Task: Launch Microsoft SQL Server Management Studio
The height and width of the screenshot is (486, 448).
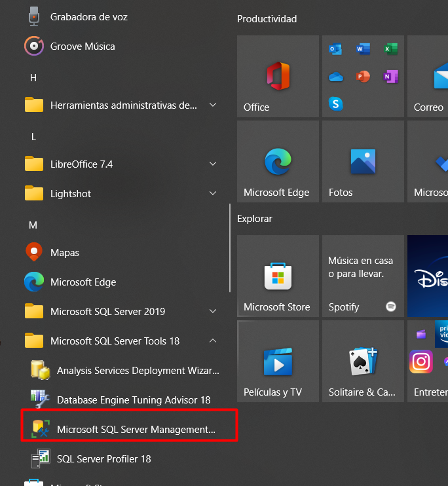Action: pyautogui.click(x=136, y=430)
